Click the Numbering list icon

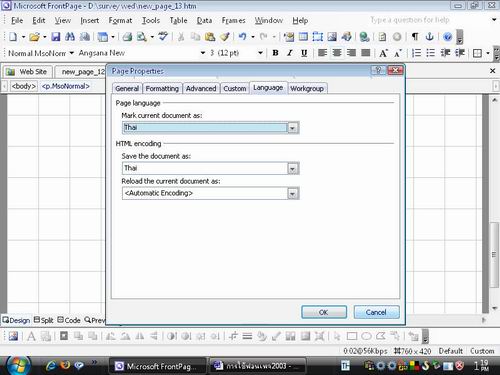point(416,53)
